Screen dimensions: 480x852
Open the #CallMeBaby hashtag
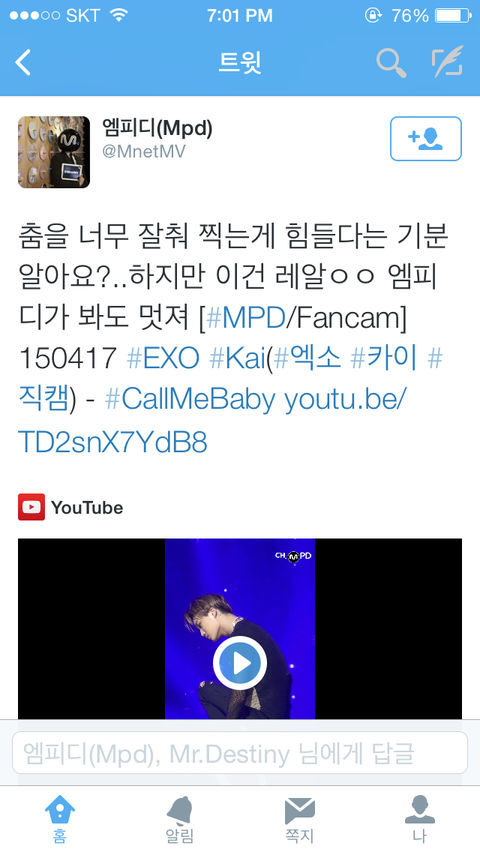[x=190, y=400]
